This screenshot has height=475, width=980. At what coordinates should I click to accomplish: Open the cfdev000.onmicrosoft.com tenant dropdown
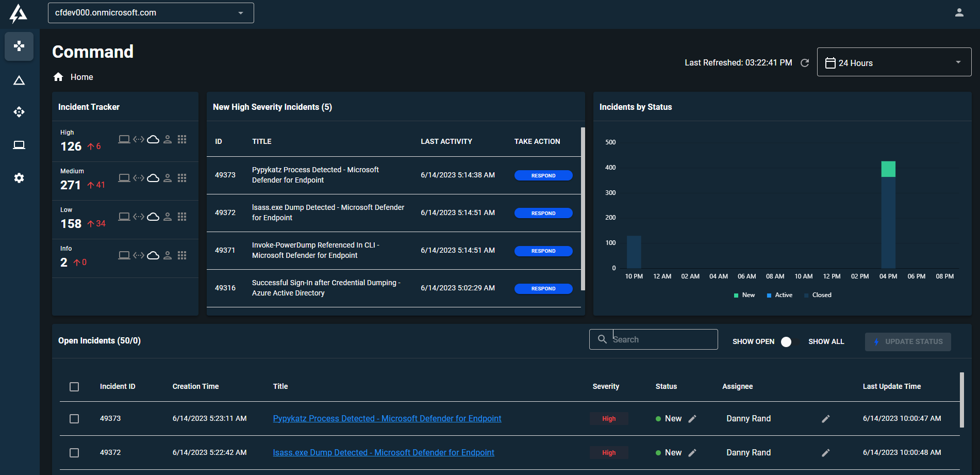click(151, 13)
